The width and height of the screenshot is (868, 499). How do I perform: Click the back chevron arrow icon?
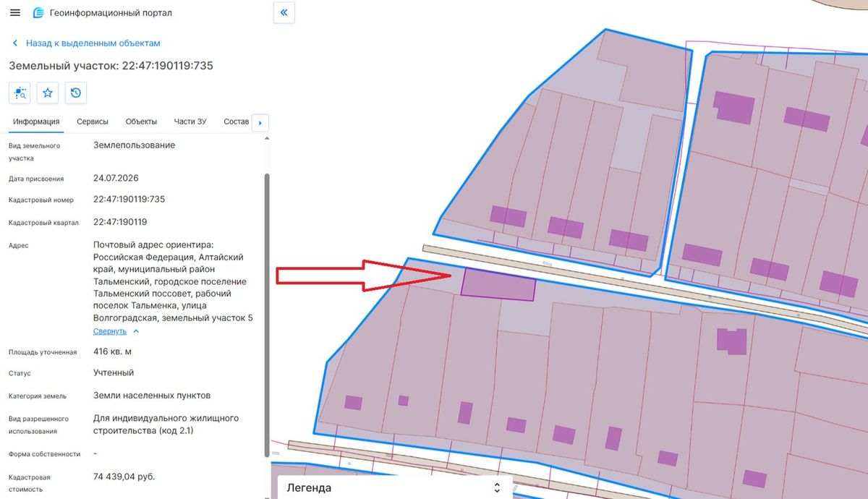point(14,43)
